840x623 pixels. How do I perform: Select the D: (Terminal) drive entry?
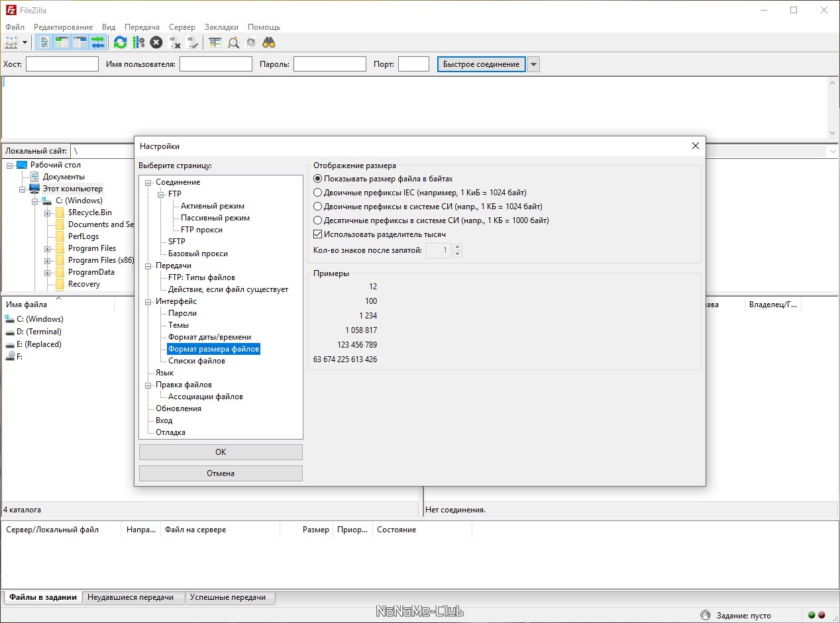[x=39, y=332]
